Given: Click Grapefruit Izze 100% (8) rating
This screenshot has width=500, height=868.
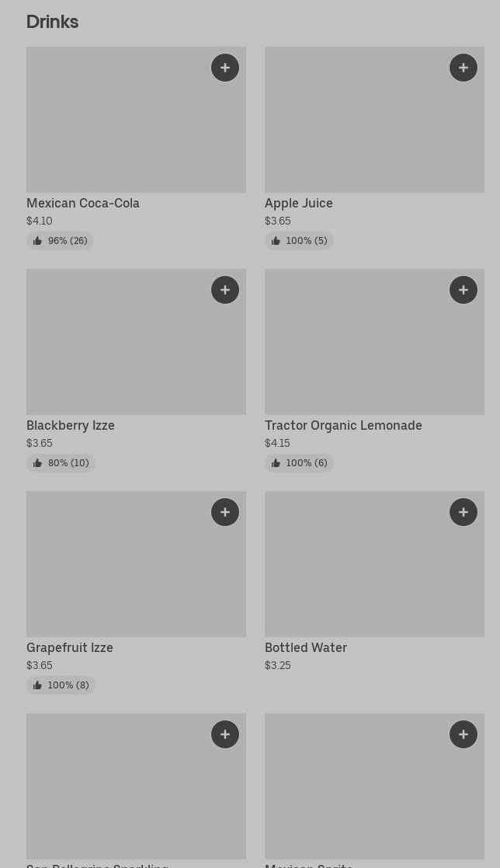Looking at the screenshot, I should 61,685.
